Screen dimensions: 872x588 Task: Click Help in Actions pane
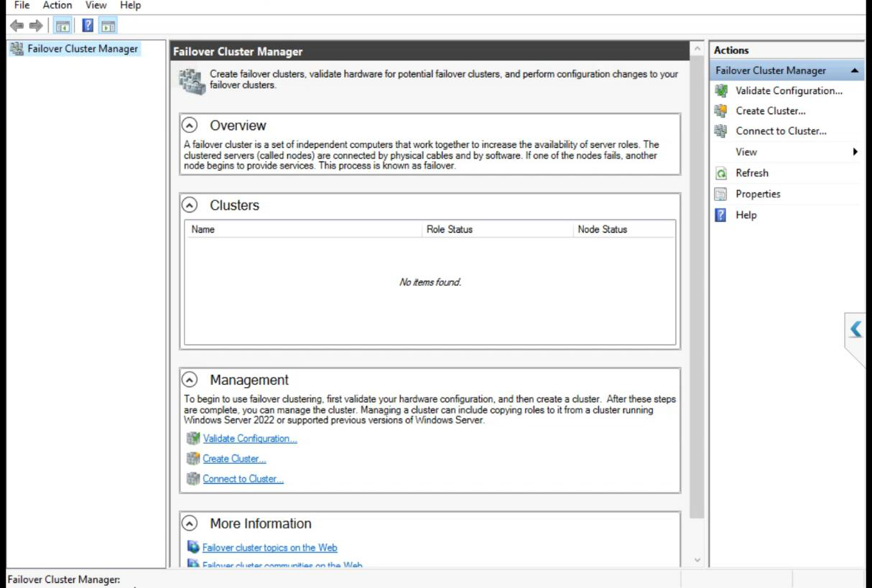point(746,215)
